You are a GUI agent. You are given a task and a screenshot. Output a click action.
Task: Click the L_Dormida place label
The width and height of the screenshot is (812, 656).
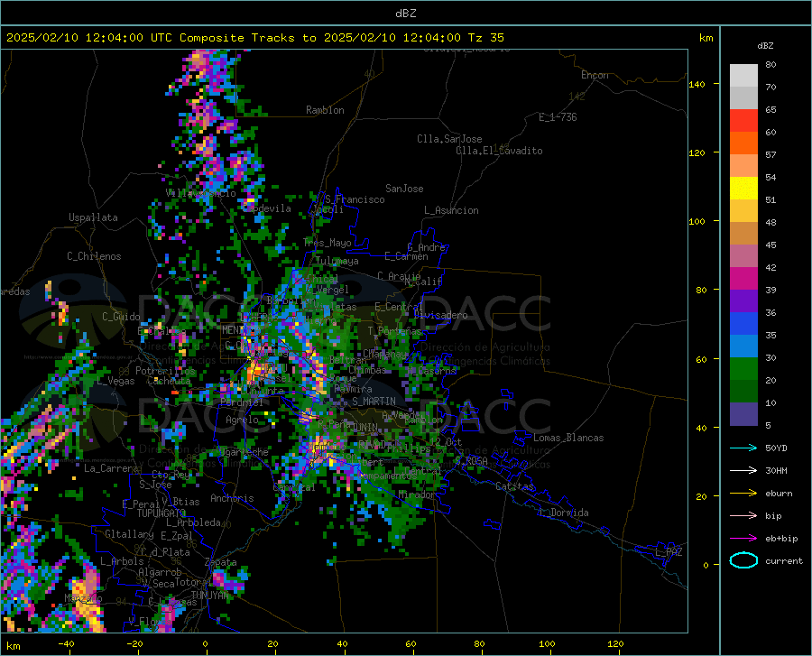563,513
